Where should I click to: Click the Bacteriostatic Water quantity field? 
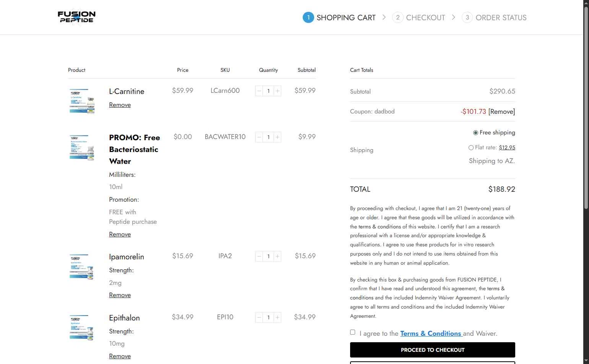[268, 137]
